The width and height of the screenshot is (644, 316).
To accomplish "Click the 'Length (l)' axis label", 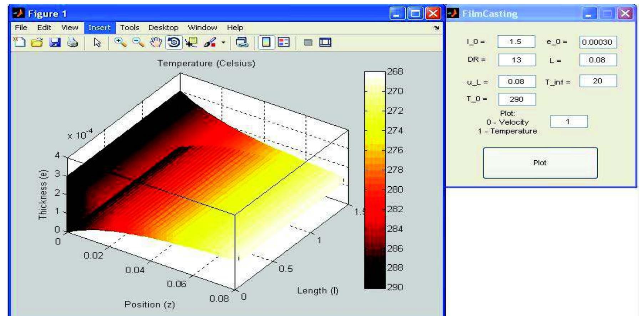I will [318, 291].
